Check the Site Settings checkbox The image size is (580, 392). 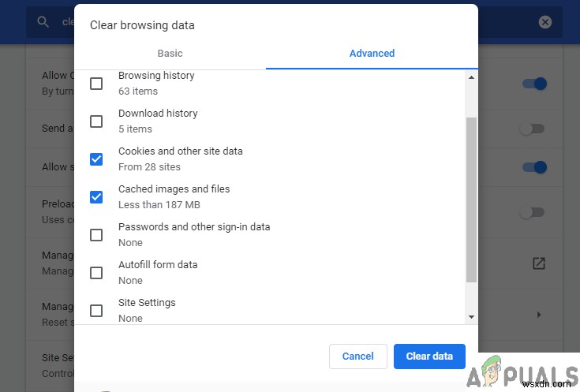click(x=96, y=311)
